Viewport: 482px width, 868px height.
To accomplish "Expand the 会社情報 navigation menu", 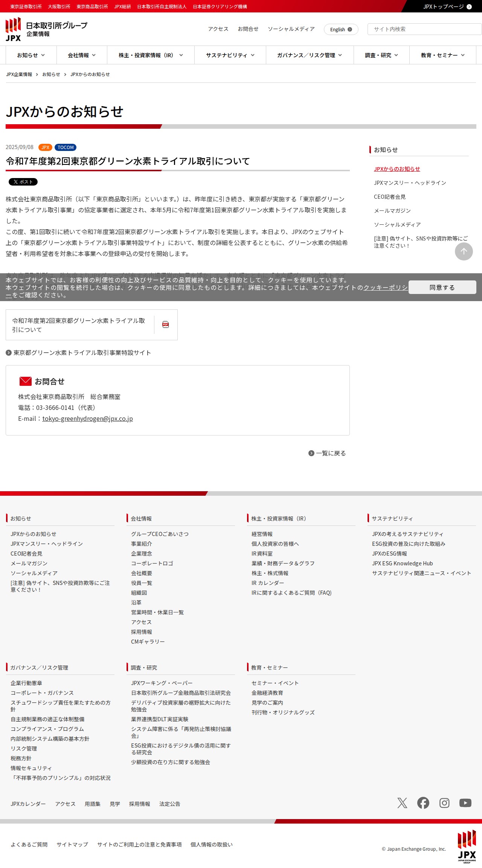I will tap(82, 55).
